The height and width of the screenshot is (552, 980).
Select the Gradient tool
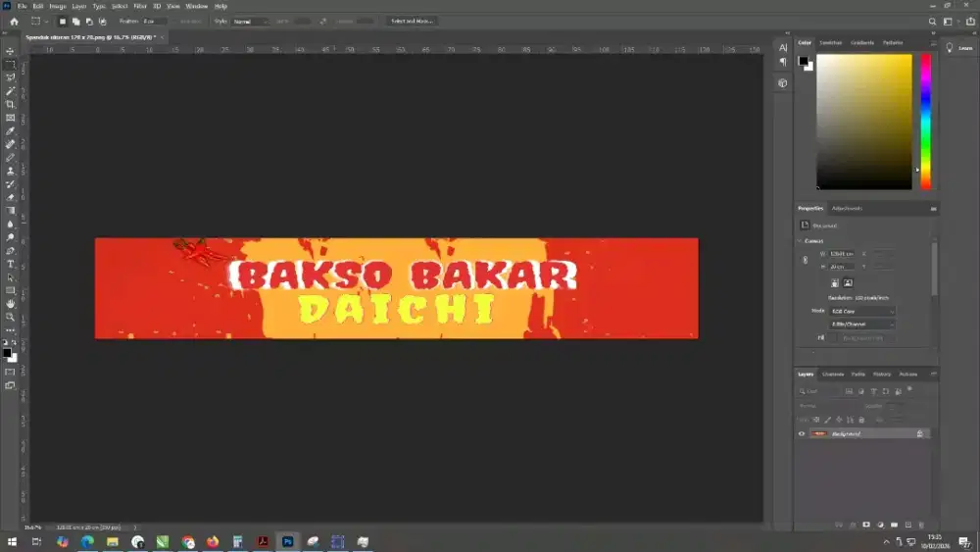click(10, 211)
